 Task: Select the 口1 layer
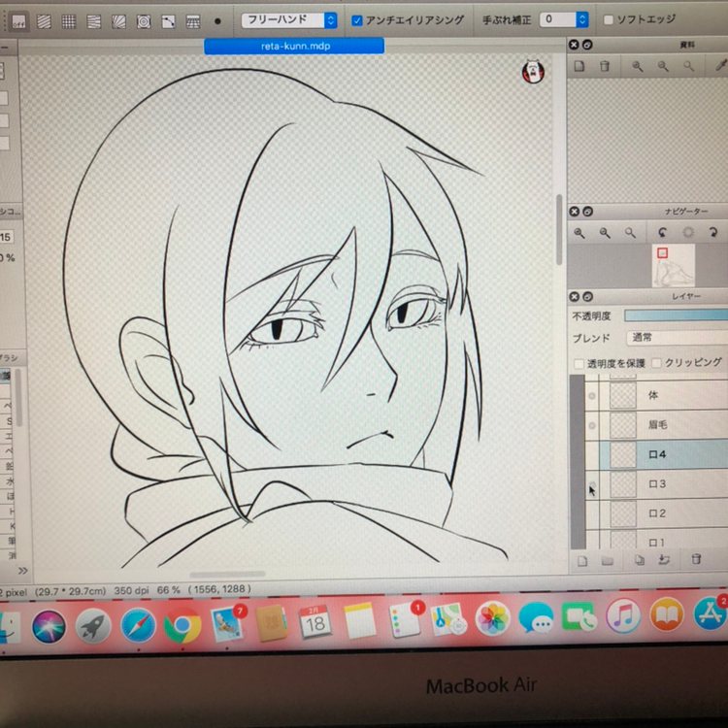pyautogui.click(x=664, y=540)
